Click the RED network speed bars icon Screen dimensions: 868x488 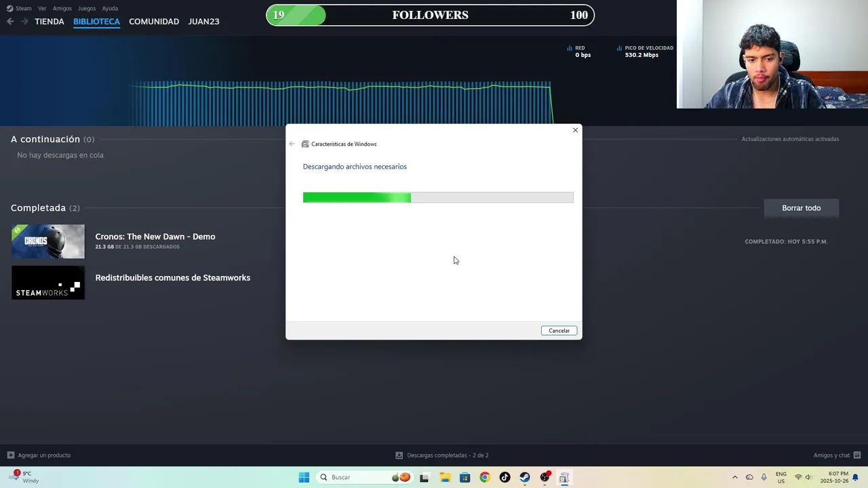570,48
